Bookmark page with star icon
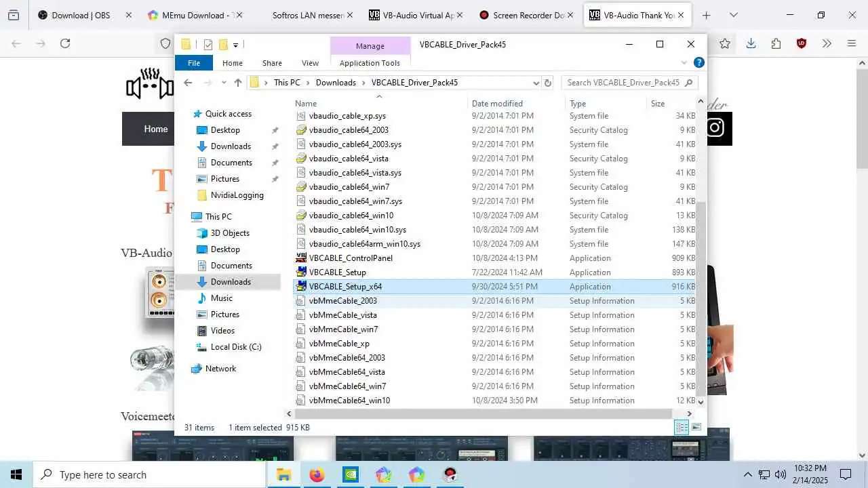868x488 pixels. click(x=725, y=43)
